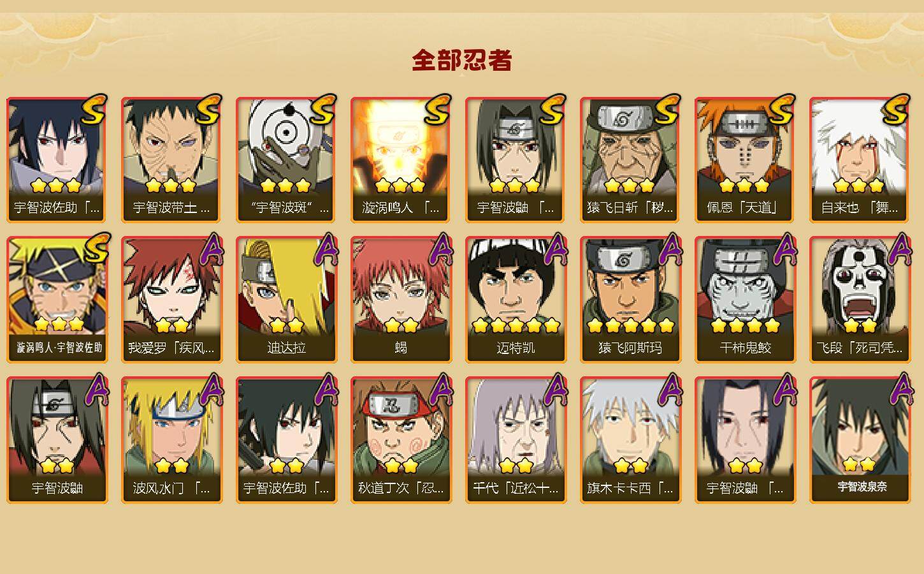Select the 迈特凯 five-star card
The height and width of the screenshot is (574, 924).
(x=516, y=300)
